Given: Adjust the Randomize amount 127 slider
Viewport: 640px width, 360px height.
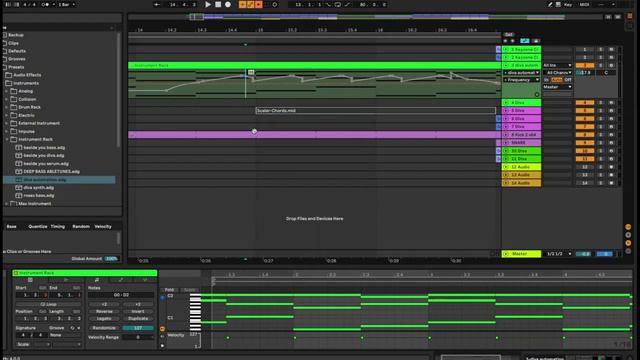Looking at the screenshot, I should tap(138, 328).
